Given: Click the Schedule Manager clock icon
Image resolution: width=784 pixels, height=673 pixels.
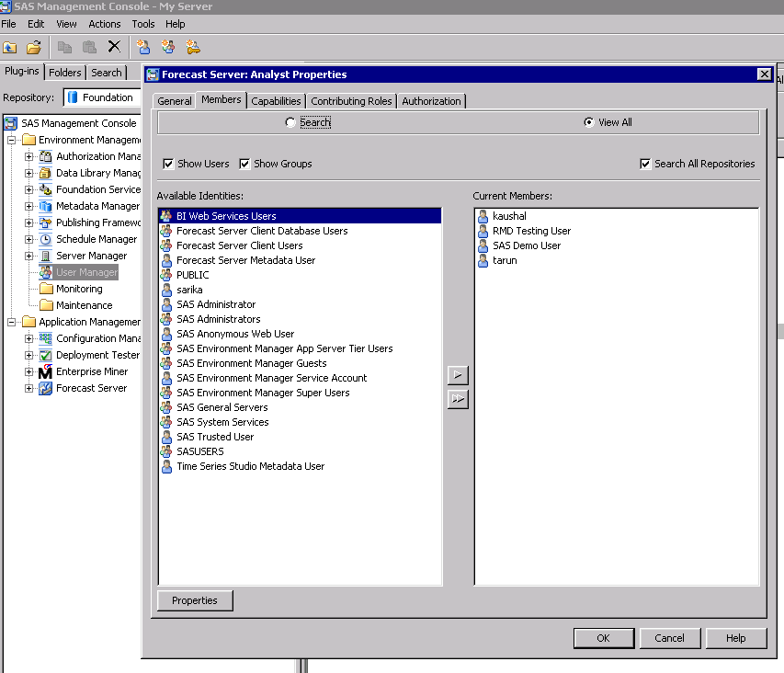Looking at the screenshot, I should pyautogui.click(x=45, y=239).
